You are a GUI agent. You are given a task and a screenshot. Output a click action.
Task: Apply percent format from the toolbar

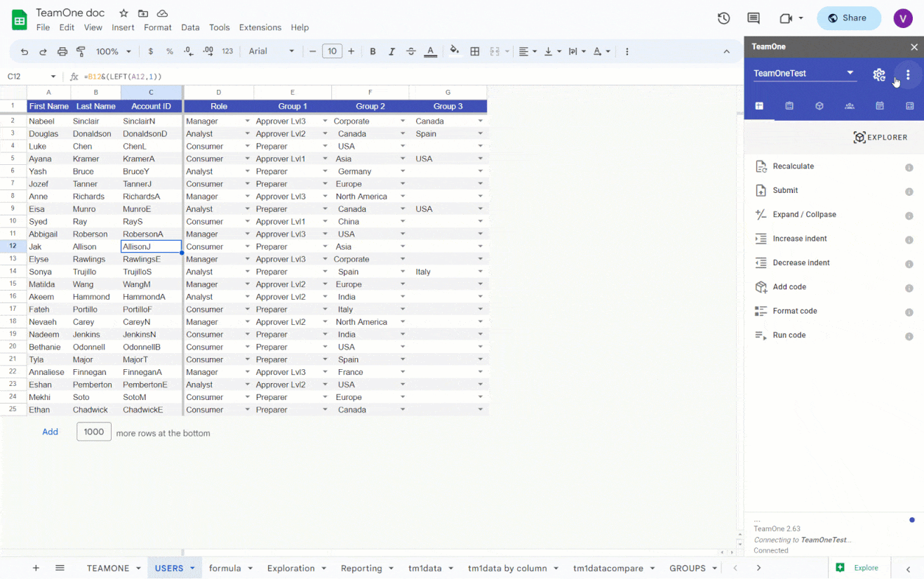[170, 51]
